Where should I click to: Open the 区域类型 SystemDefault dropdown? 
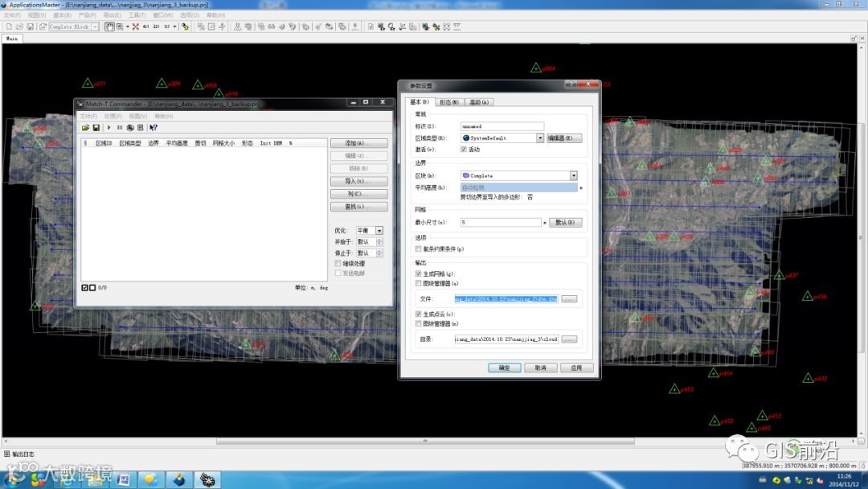540,138
